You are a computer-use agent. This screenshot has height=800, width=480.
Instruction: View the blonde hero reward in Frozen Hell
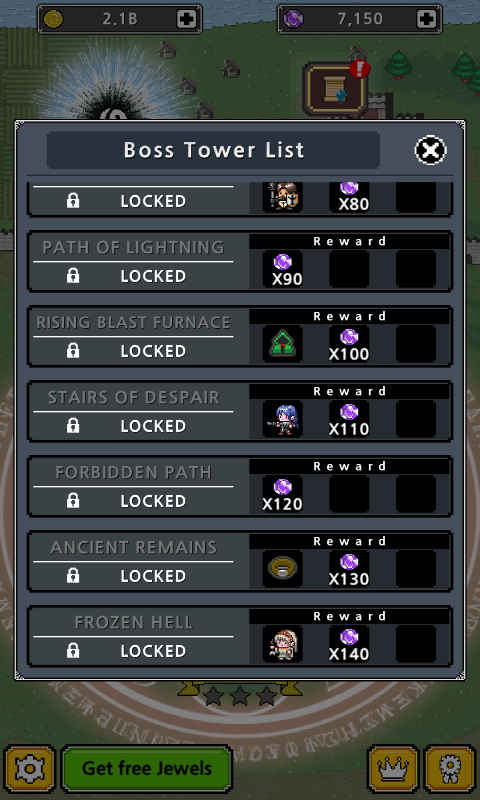283,643
